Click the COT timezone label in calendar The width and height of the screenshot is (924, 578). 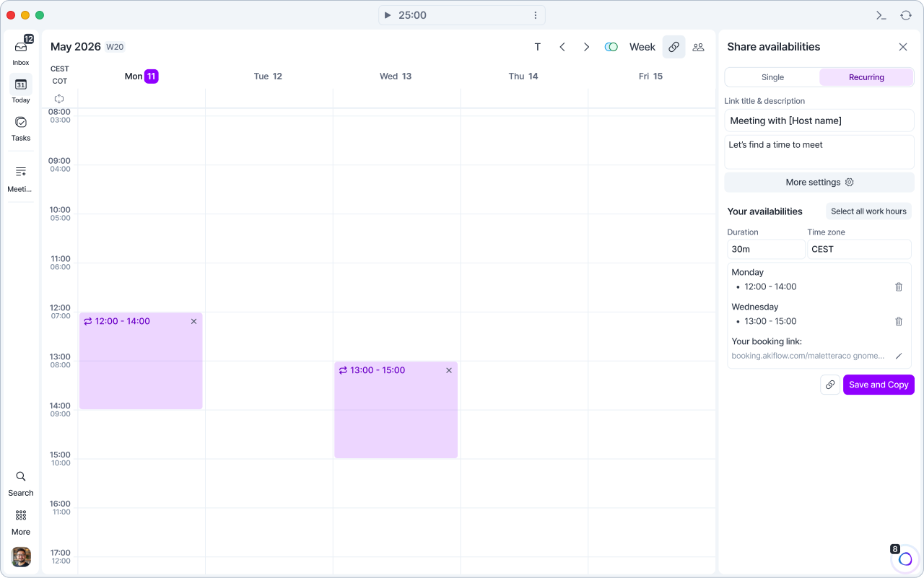60,82
